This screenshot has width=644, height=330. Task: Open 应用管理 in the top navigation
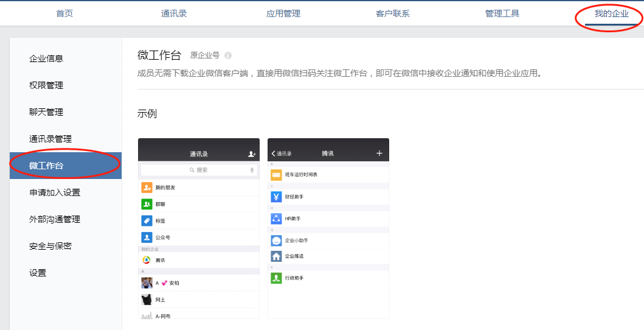coord(283,13)
